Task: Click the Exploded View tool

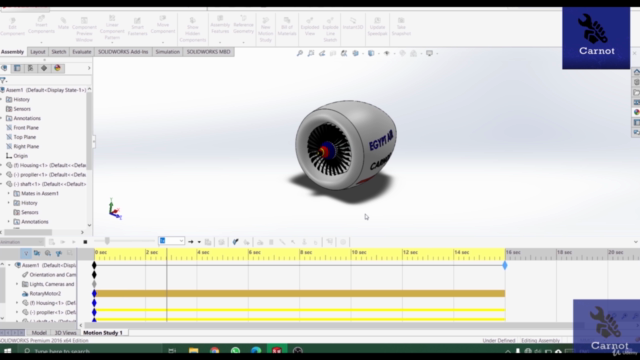Action: [x=310, y=27]
